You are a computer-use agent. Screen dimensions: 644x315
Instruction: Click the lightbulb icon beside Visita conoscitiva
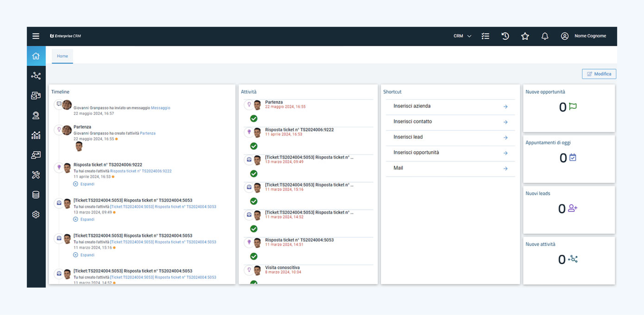[249, 269]
